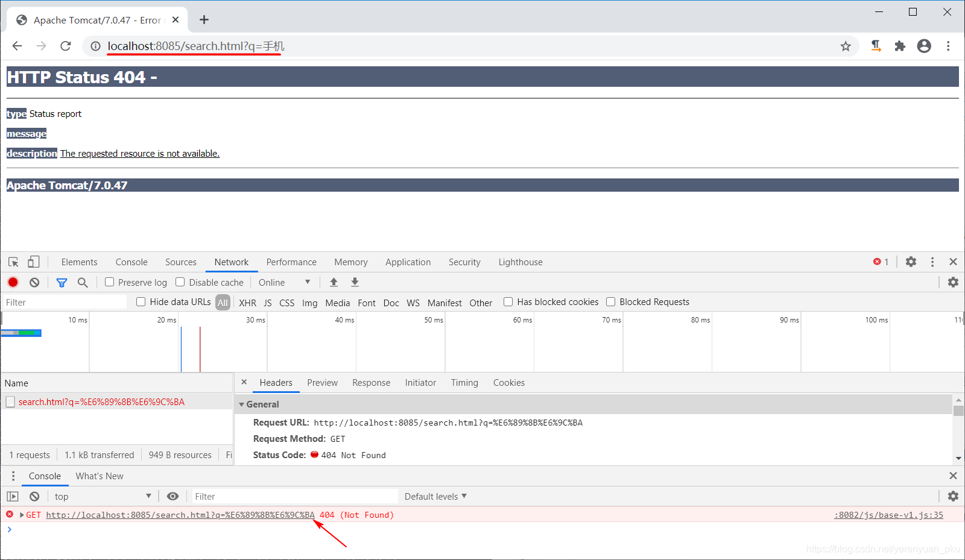This screenshot has width=965, height=560.
Task: Open console settings gear
Action: [953, 496]
